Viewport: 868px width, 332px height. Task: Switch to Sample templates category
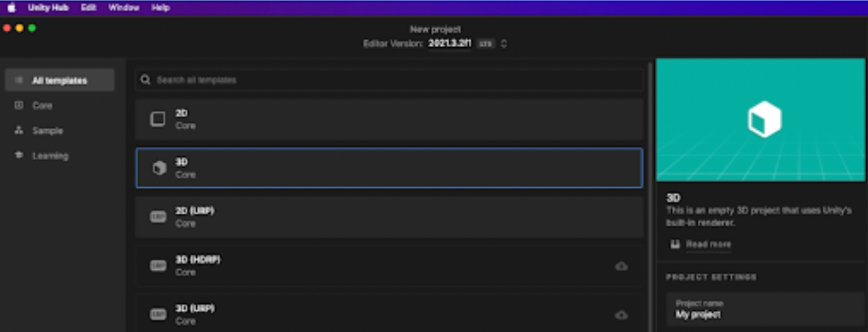pos(47,130)
